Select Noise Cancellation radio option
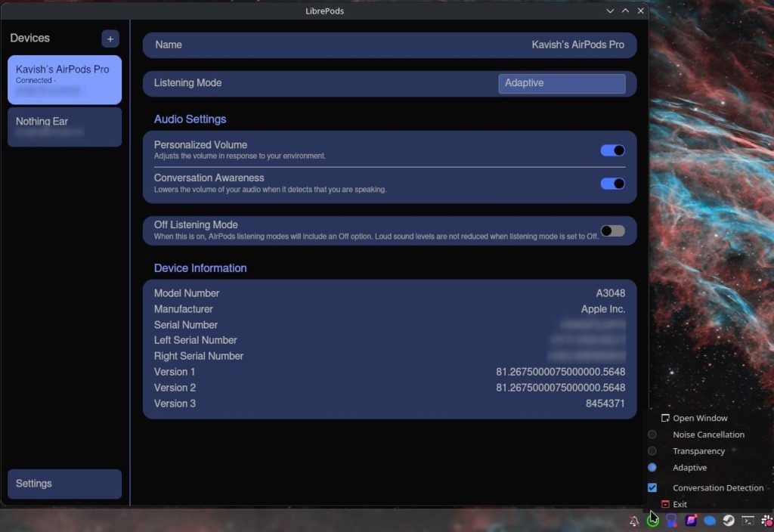The height and width of the screenshot is (532, 774). tap(652, 435)
